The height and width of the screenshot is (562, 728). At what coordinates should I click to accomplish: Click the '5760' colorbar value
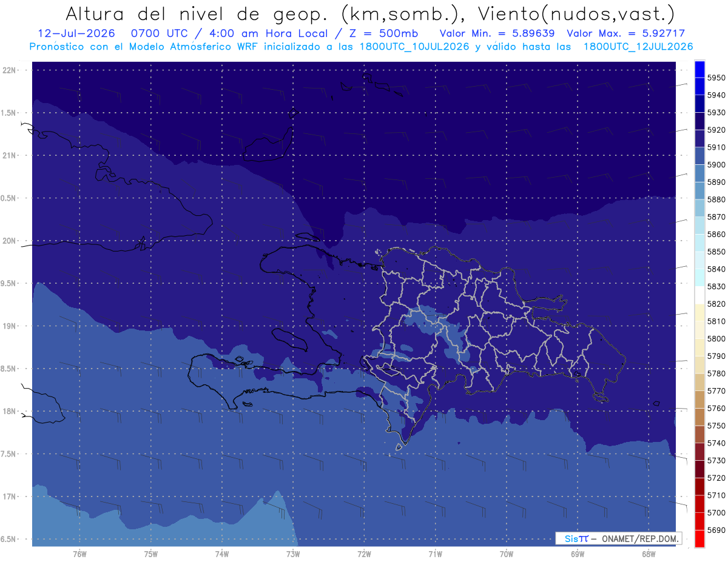coord(716,408)
